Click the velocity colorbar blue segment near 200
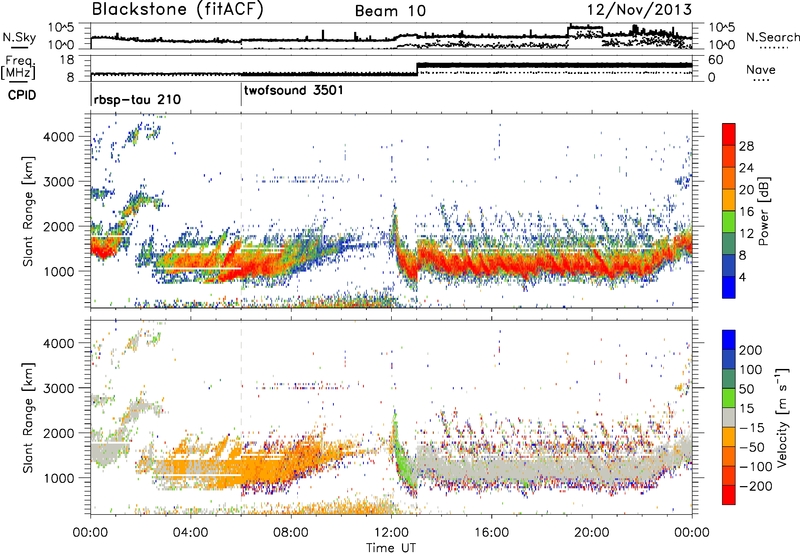Screen dimensions: 800x554 pos(729,340)
